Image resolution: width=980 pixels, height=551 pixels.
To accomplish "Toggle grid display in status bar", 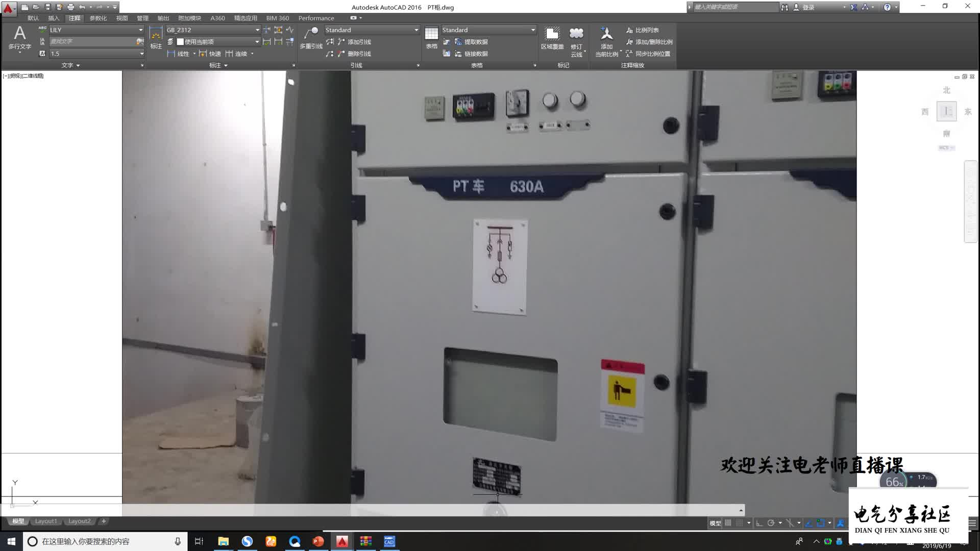I will pyautogui.click(x=728, y=523).
